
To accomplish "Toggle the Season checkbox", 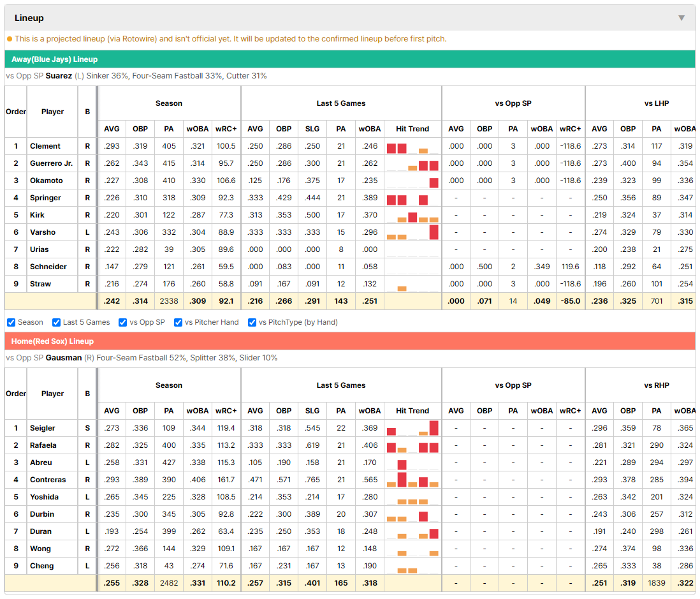I will point(11,323).
